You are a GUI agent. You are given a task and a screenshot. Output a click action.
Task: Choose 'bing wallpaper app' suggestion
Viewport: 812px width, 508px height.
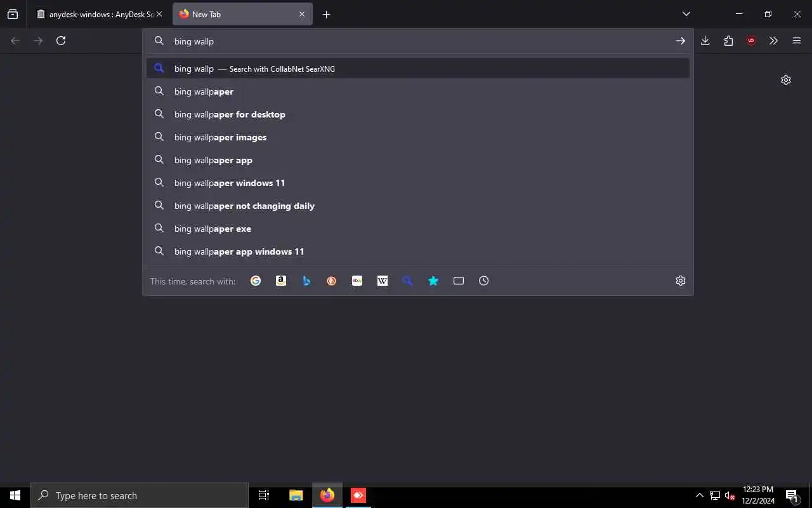pyautogui.click(x=418, y=160)
